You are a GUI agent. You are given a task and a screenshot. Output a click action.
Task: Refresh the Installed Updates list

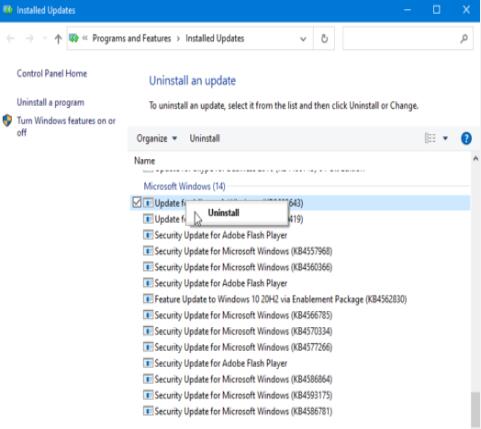324,39
